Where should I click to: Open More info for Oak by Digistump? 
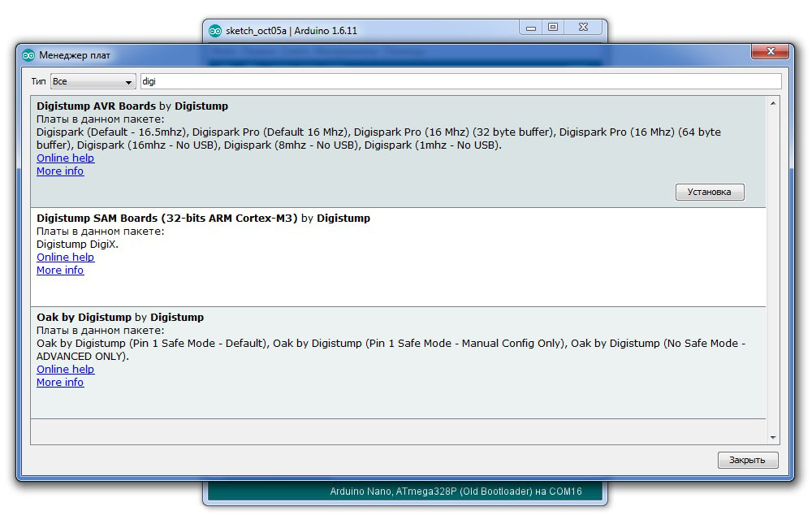coord(60,383)
